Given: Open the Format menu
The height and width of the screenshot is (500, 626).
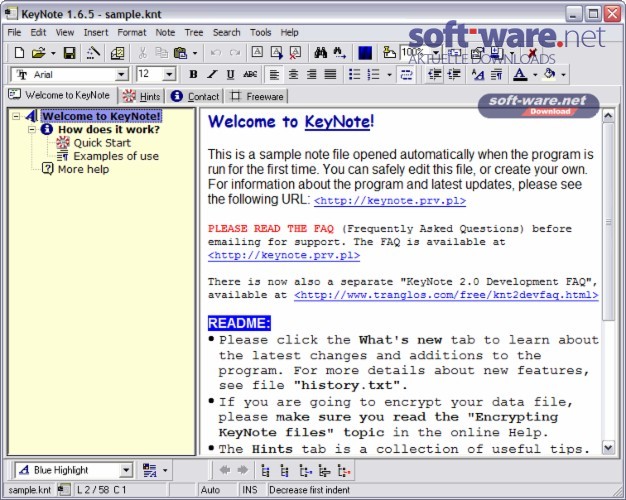Looking at the screenshot, I should 132,32.
